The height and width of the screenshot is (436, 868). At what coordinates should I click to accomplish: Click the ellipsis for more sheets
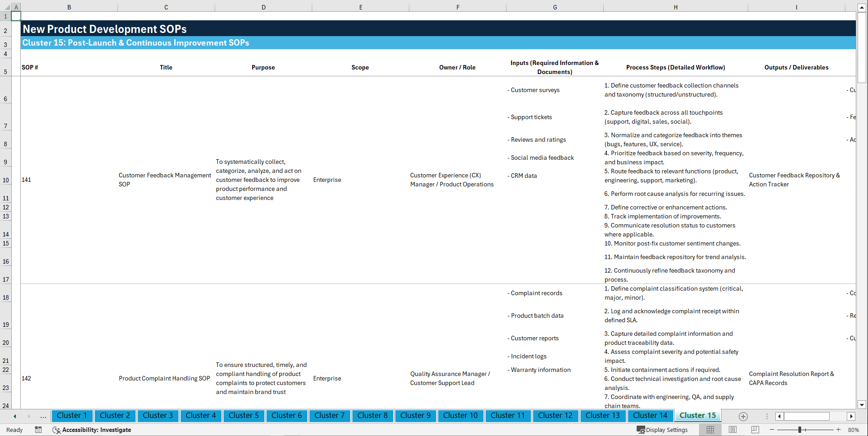click(43, 416)
